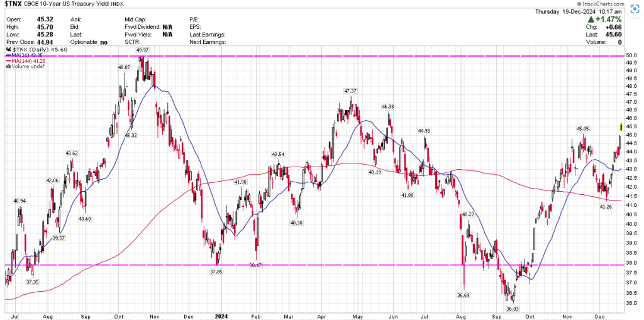This screenshot has height=320, width=644.
Task: Click the Last value 45.60 in header
Action: click(614, 35)
